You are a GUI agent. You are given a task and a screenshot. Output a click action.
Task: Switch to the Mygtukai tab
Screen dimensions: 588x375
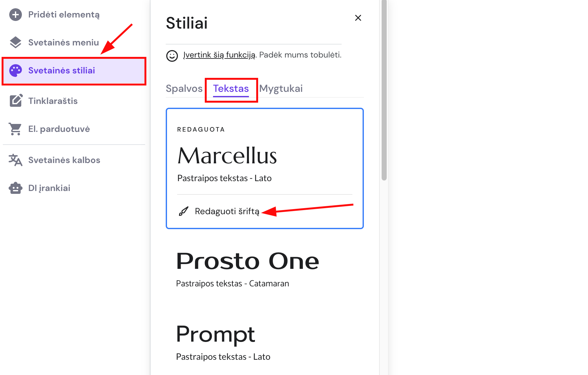click(281, 88)
